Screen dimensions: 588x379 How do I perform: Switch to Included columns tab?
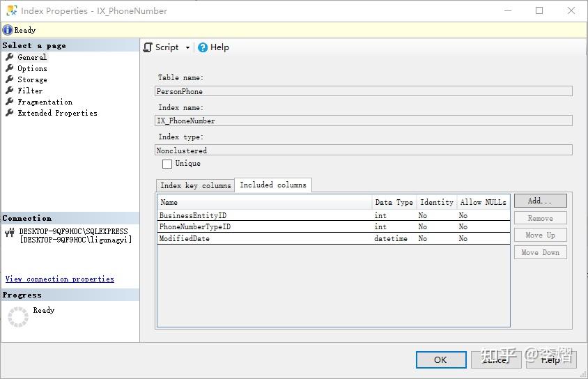click(273, 185)
